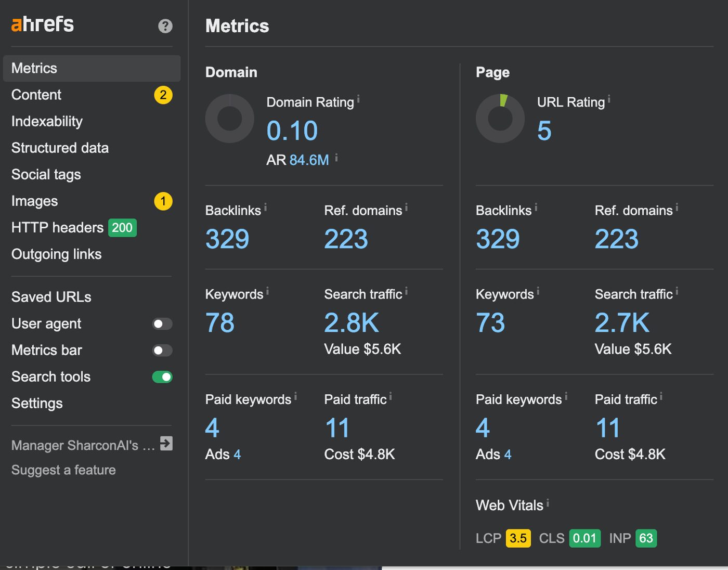Click info icon next to Domain Rating
Screen dimensions: 728x570
358,98
